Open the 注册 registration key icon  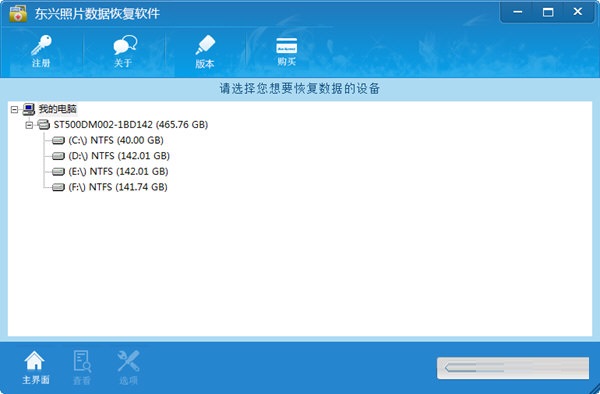[41, 46]
